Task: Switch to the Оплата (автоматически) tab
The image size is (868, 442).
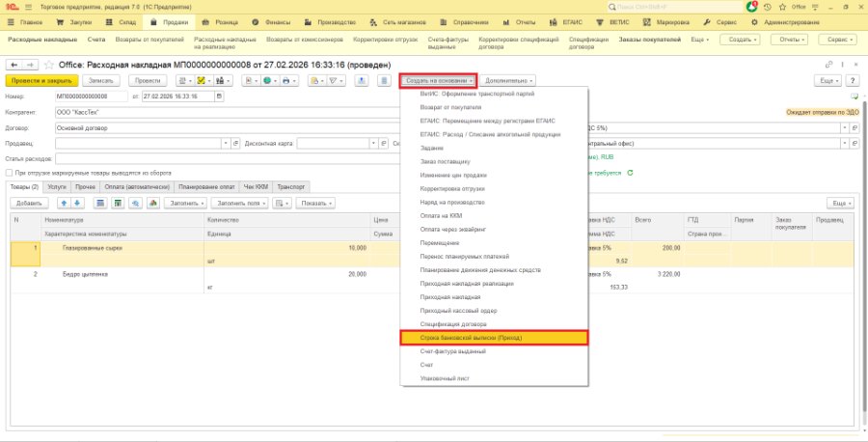Action: (137, 187)
